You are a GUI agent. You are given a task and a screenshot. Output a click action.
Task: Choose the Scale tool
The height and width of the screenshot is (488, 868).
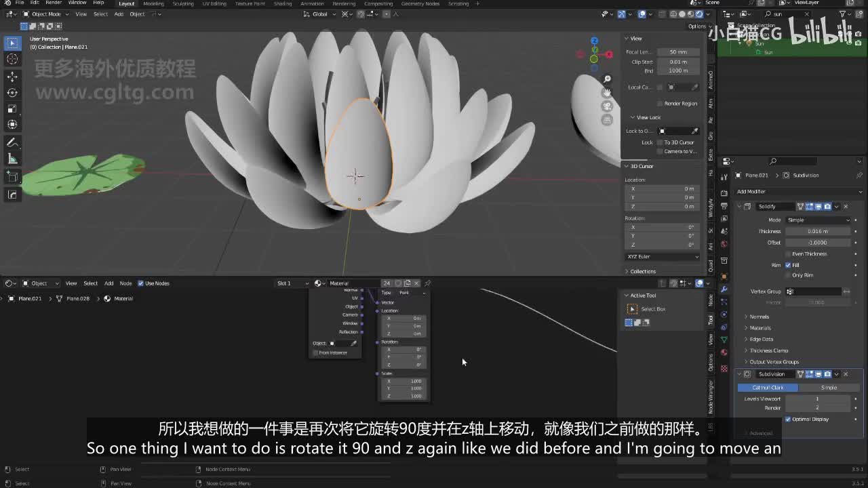coord(12,108)
